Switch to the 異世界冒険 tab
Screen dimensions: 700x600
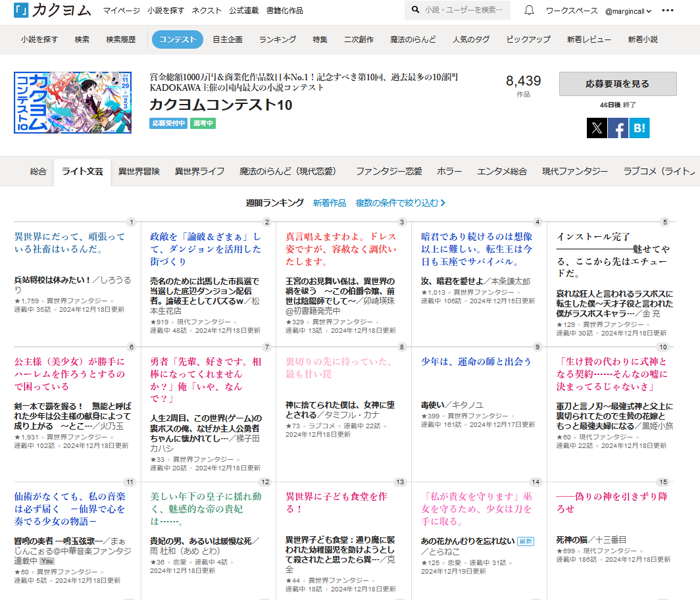(139, 172)
